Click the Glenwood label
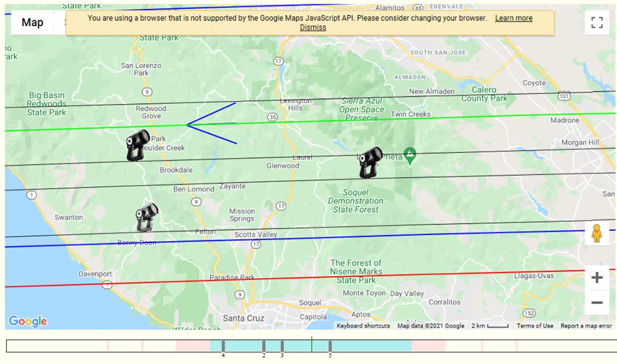617x364 pixels. (283, 165)
